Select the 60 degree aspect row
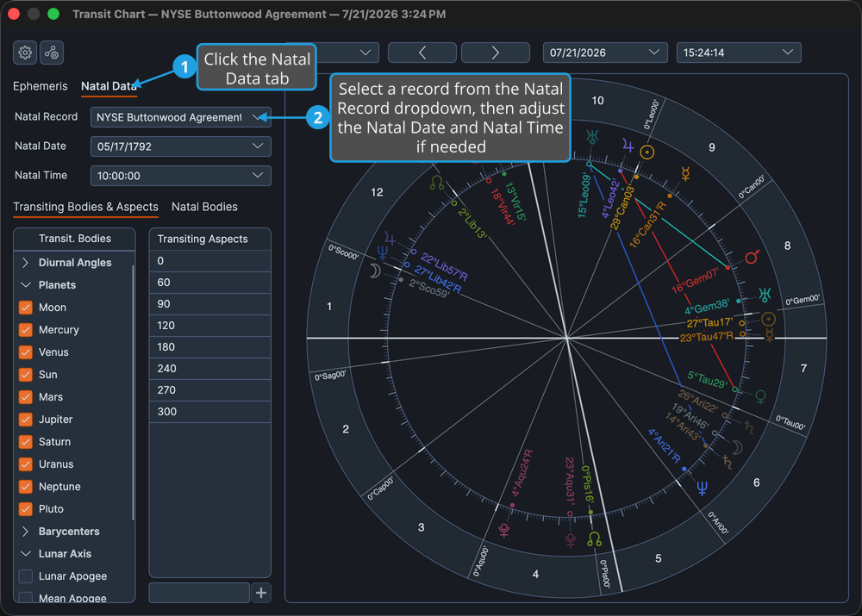Image resolution: width=862 pixels, height=616 pixels. [x=210, y=283]
